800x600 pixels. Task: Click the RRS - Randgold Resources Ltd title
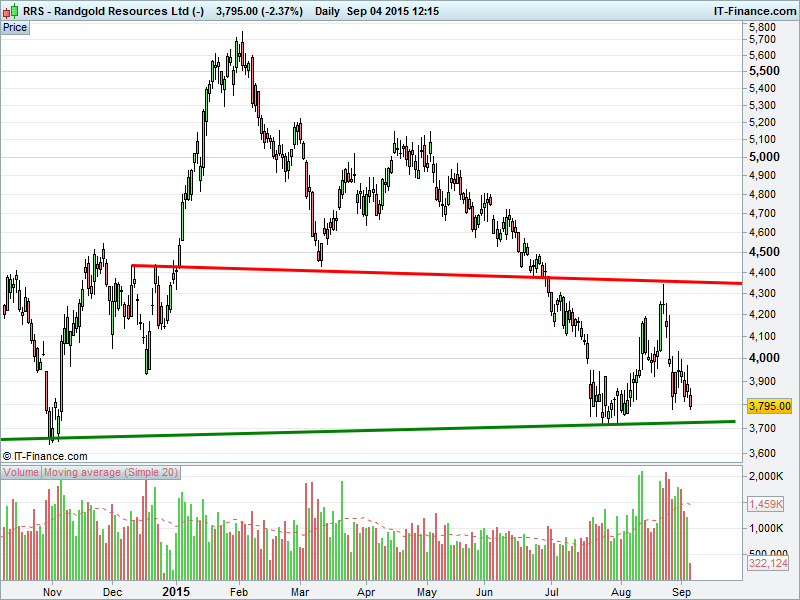click(x=113, y=11)
